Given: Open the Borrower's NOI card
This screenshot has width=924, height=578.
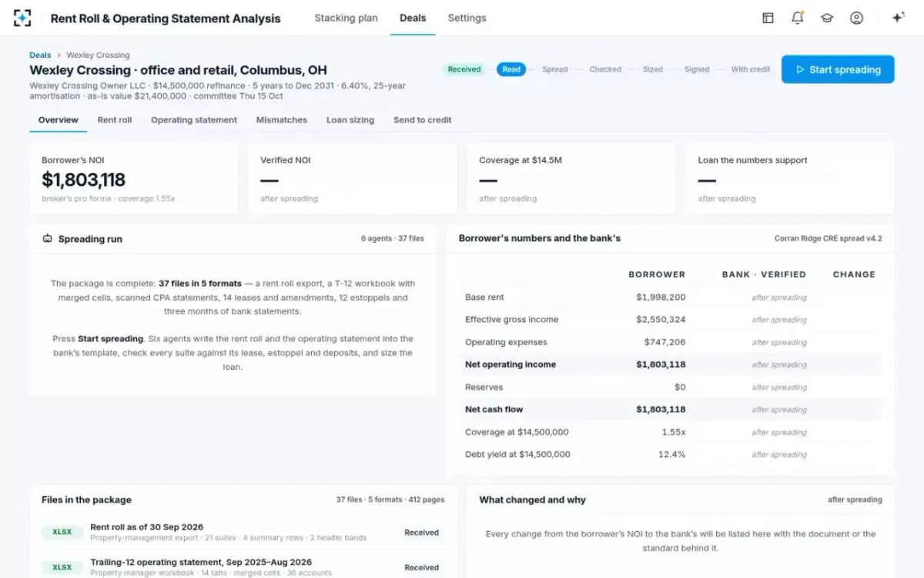Looking at the screenshot, I should (x=134, y=179).
